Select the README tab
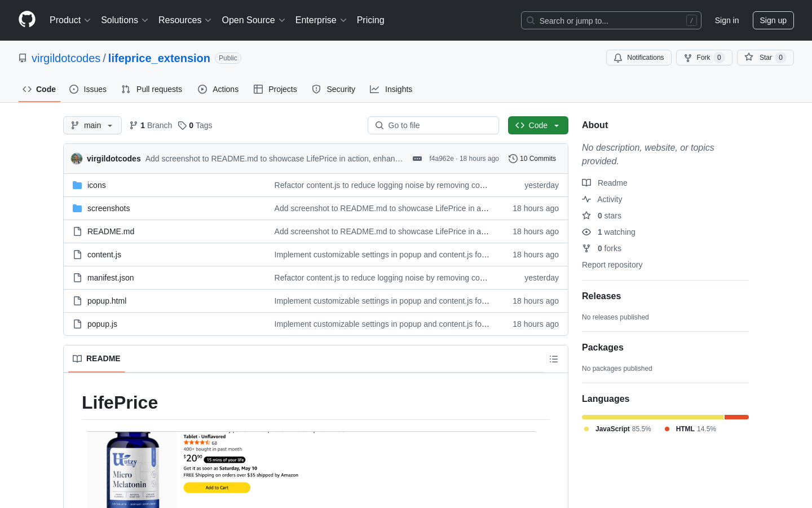The width and height of the screenshot is (812, 508). pos(96,359)
